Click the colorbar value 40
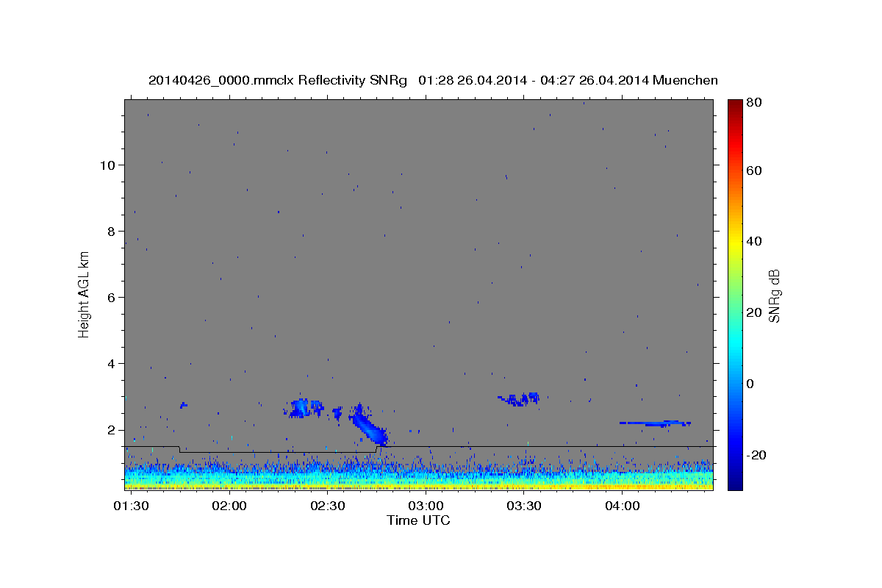The width and height of the screenshot is (882, 588). pos(756,241)
